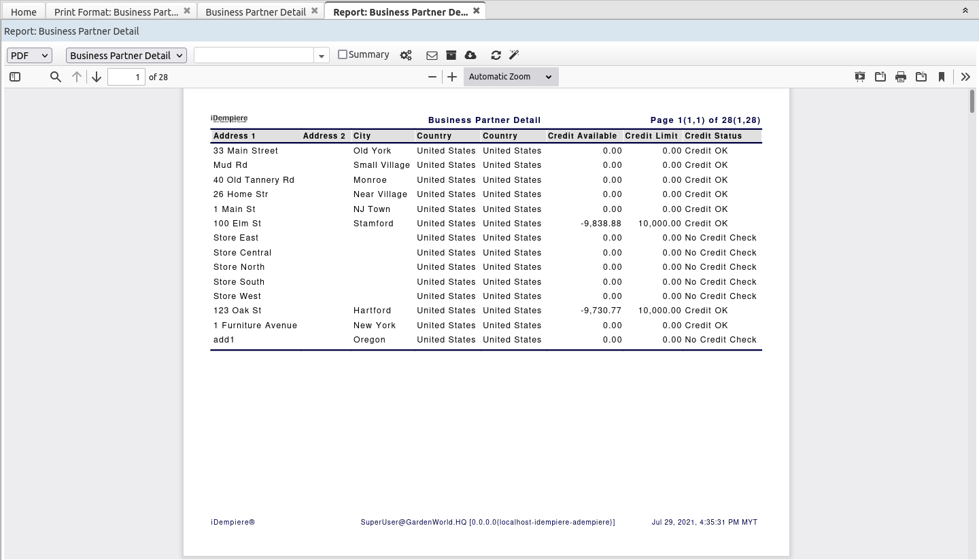Click the process settings gears icon

[406, 55]
